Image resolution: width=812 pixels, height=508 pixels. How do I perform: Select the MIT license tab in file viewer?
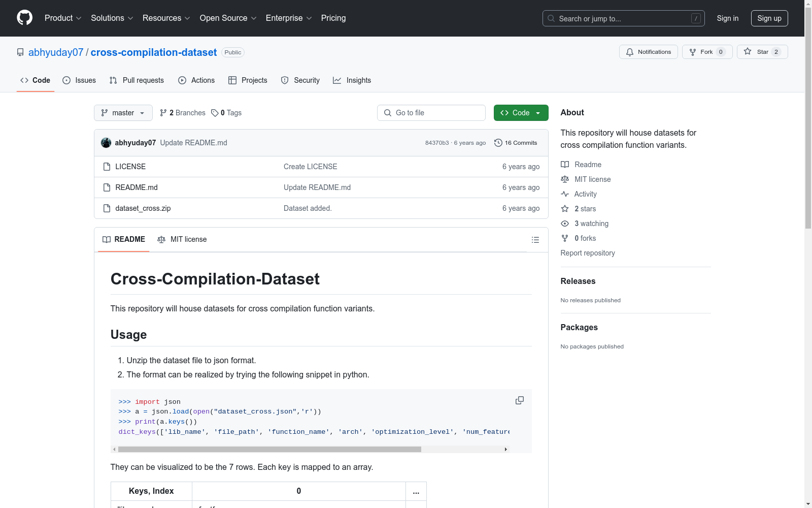182,239
